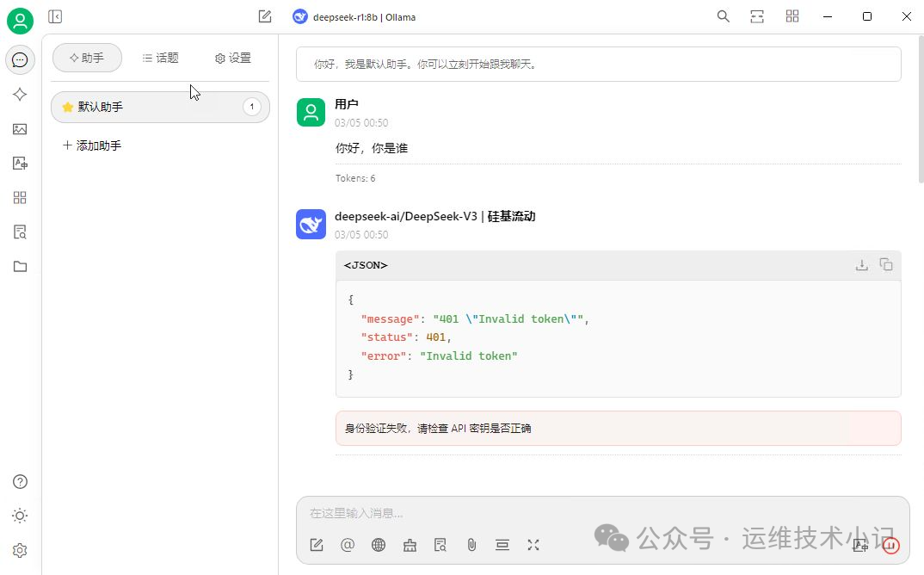Image resolution: width=924 pixels, height=575 pixels.
Task: Create a new topic from the top bar
Action: coord(265,16)
